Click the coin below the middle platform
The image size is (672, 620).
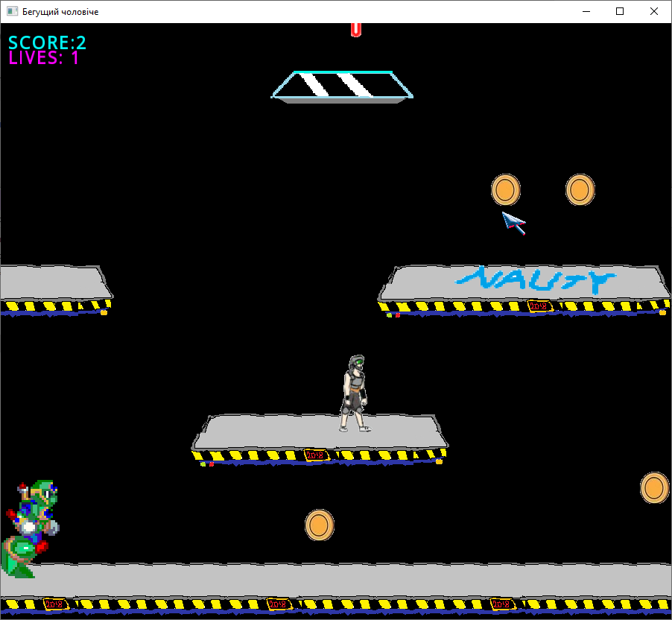click(319, 525)
